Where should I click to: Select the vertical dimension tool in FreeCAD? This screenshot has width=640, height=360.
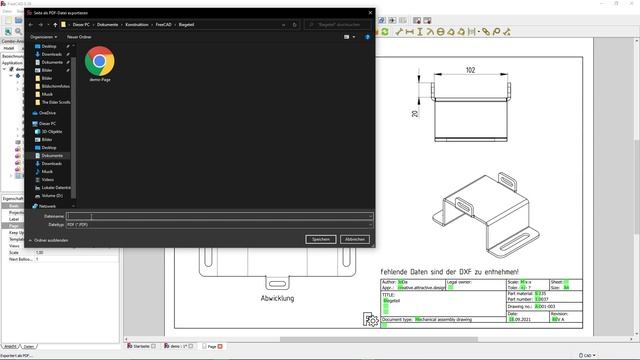(x=420, y=32)
